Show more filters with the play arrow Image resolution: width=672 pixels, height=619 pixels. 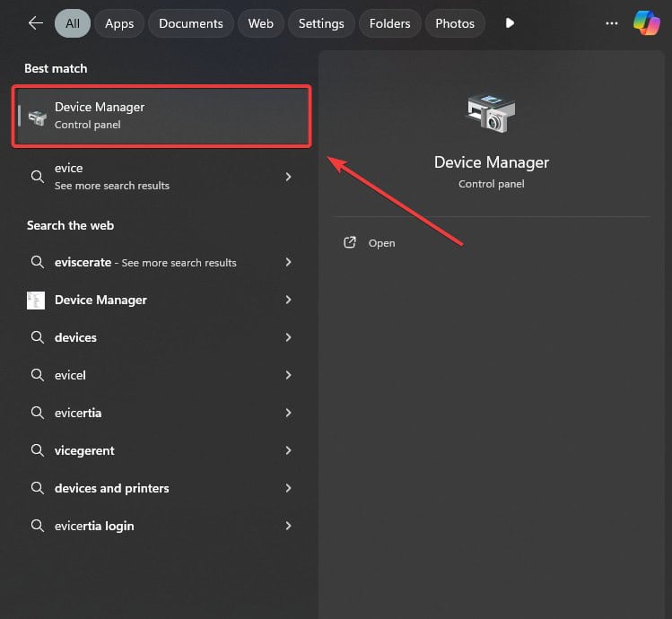[x=510, y=23]
